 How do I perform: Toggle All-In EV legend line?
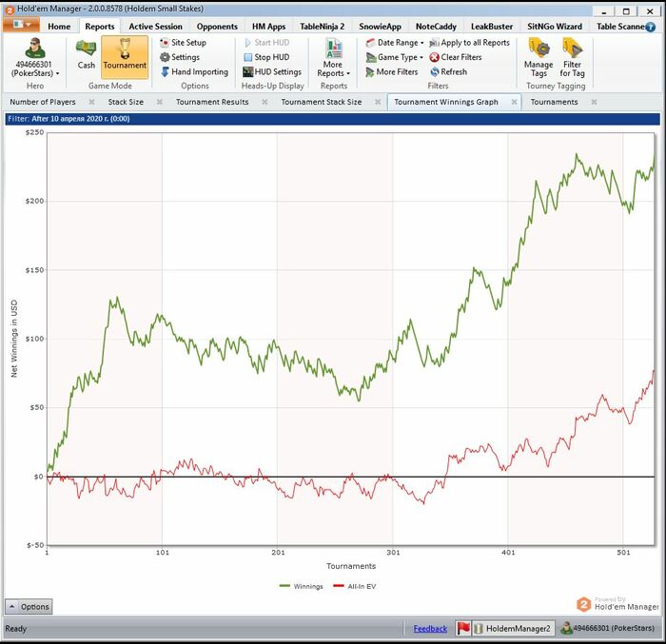tap(355, 586)
